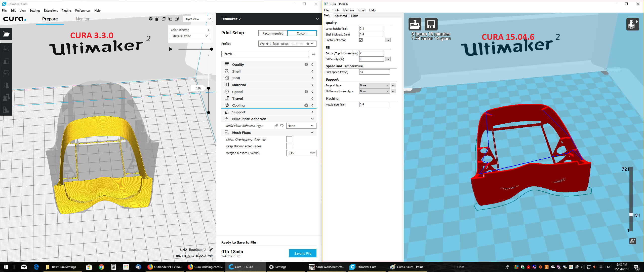Open View mode icon at top right of Cura 15.04.6
The width and height of the screenshot is (644, 272).
(x=633, y=24)
